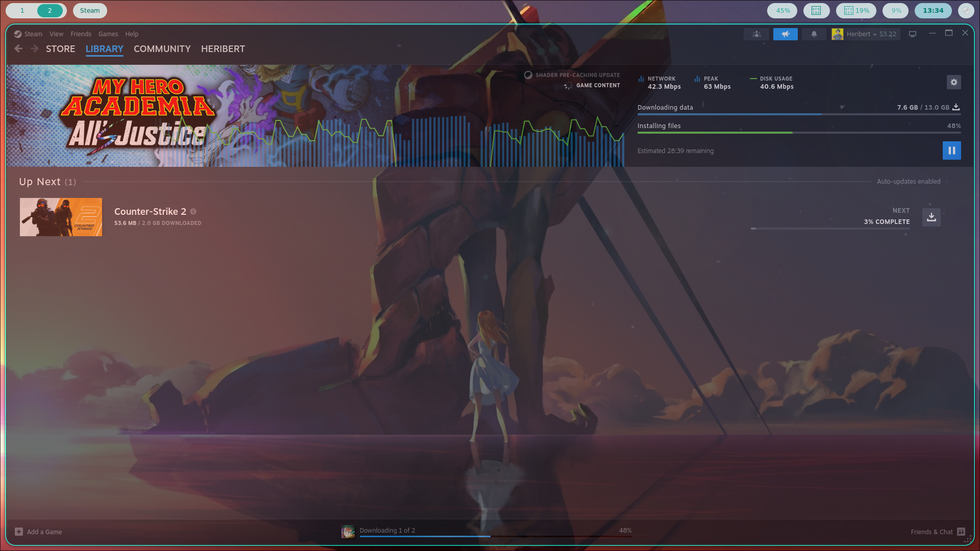Open the Help menu
This screenshot has width=980, height=551.
pos(132,34)
